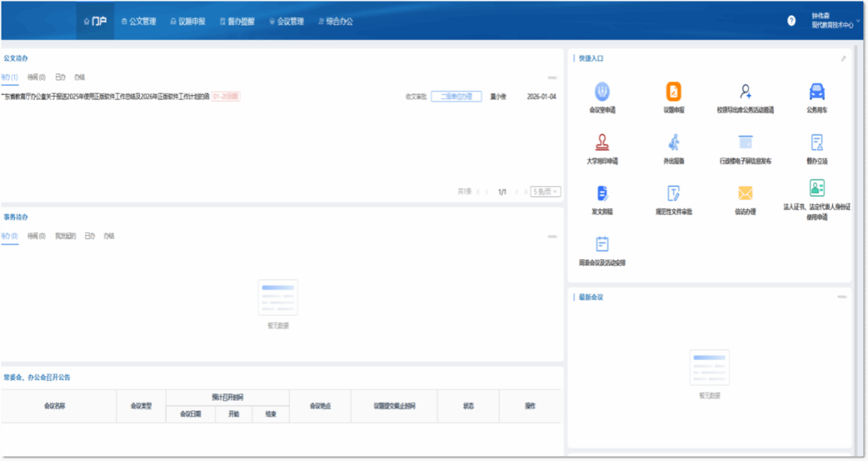Click the 信访办理 envelope icon

click(745, 193)
